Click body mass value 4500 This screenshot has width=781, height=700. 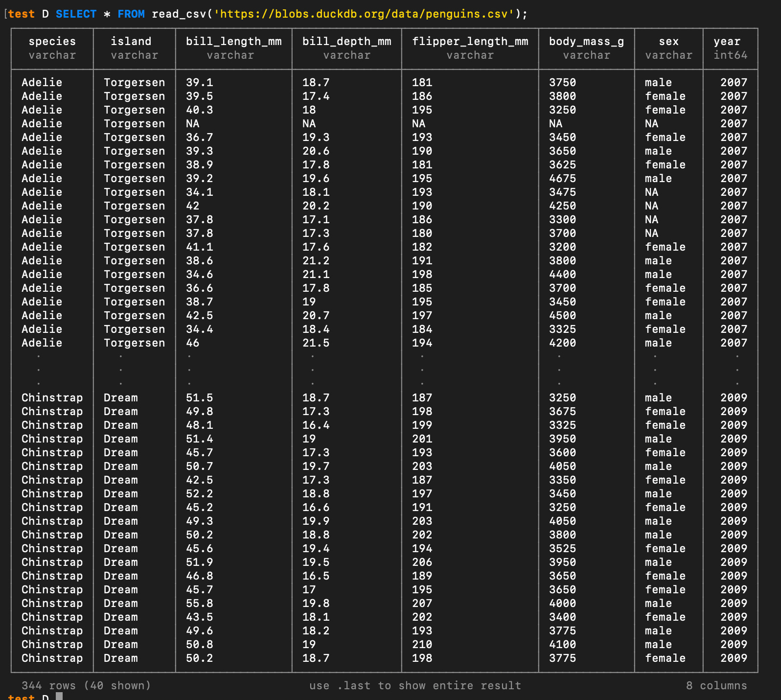click(x=563, y=315)
